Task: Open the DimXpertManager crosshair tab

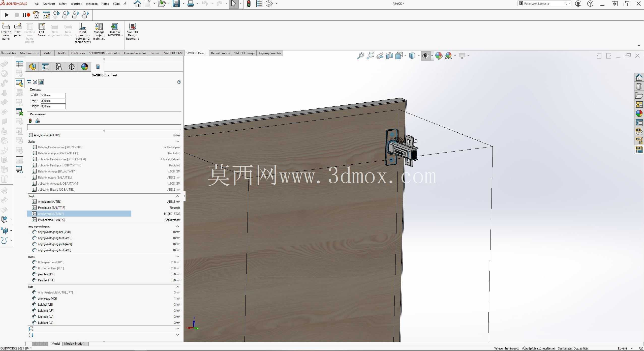Action: pyautogui.click(x=72, y=67)
